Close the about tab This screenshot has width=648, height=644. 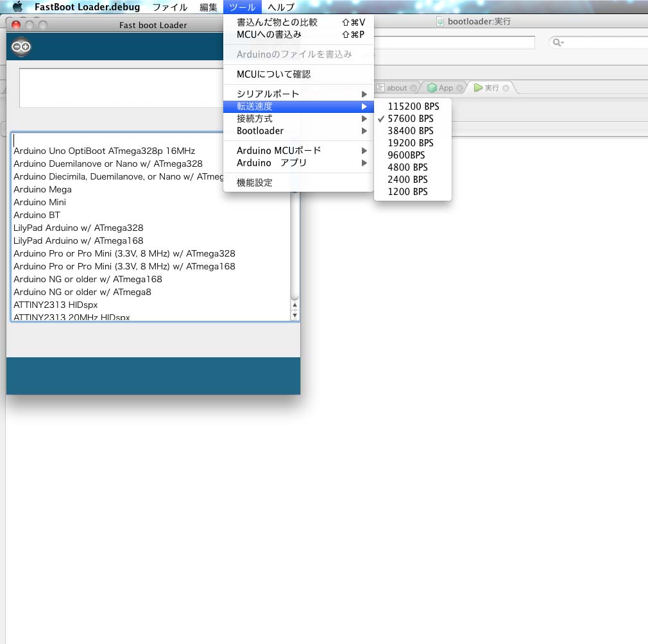click(x=413, y=88)
